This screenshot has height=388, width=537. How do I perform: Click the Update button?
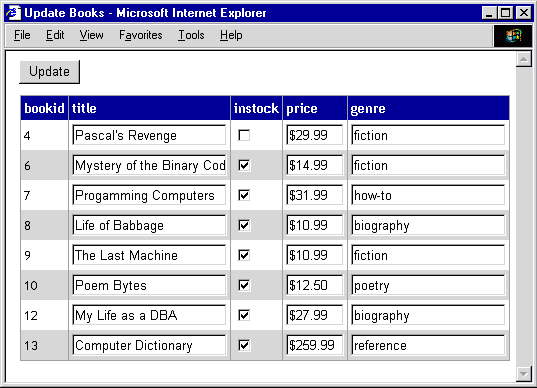click(49, 72)
